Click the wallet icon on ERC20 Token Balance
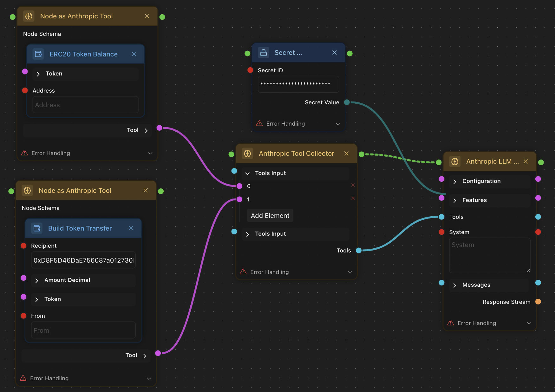Screen dimensions: 555x392 click(38, 54)
